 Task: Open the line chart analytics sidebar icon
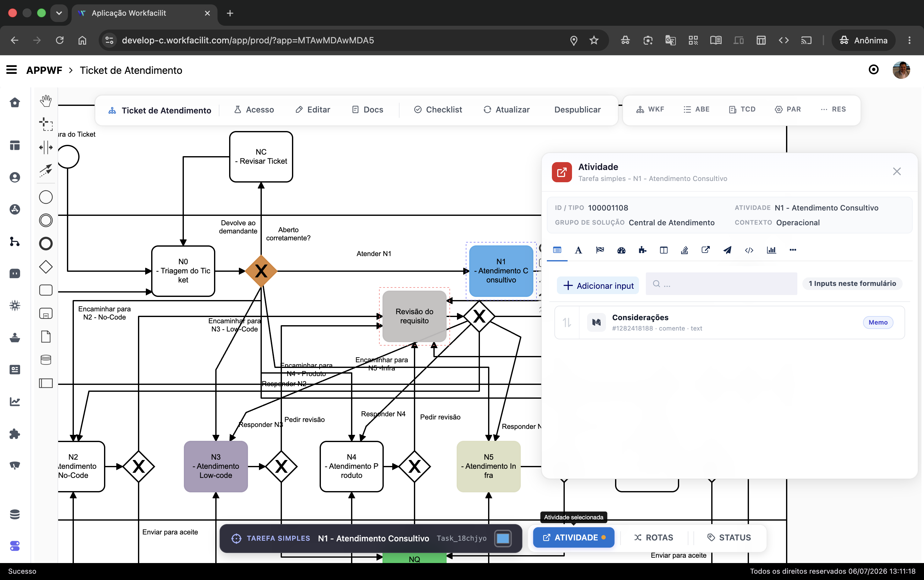(x=14, y=402)
